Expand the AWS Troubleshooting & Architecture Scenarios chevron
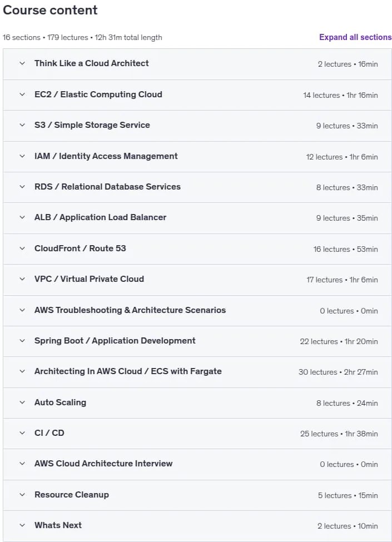Image resolution: width=392 pixels, height=542 pixels. pyautogui.click(x=22, y=310)
